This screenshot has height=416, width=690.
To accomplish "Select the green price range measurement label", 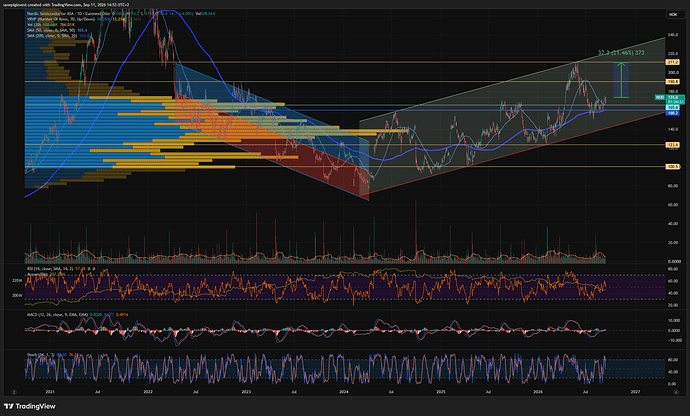I will pyautogui.click(x=621, y=53).
